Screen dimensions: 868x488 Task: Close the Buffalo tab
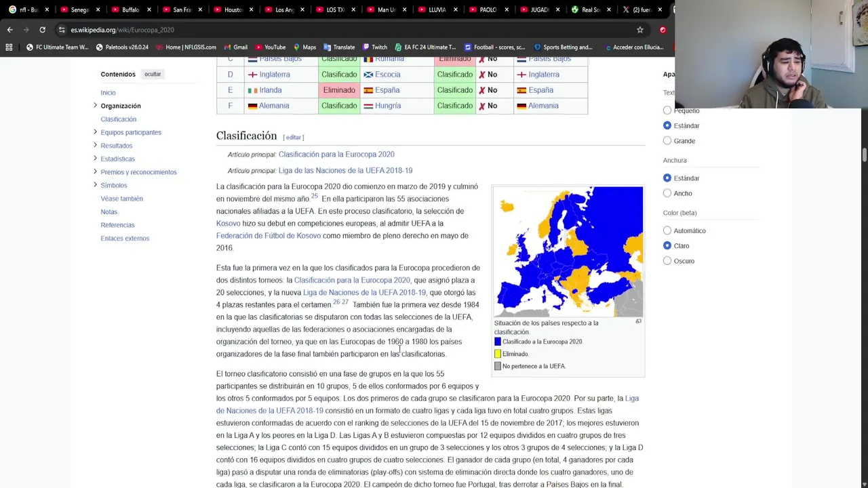point(149,9)
